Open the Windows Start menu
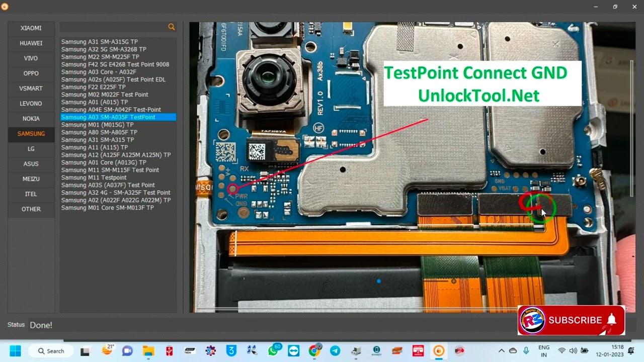 [15, 350]
